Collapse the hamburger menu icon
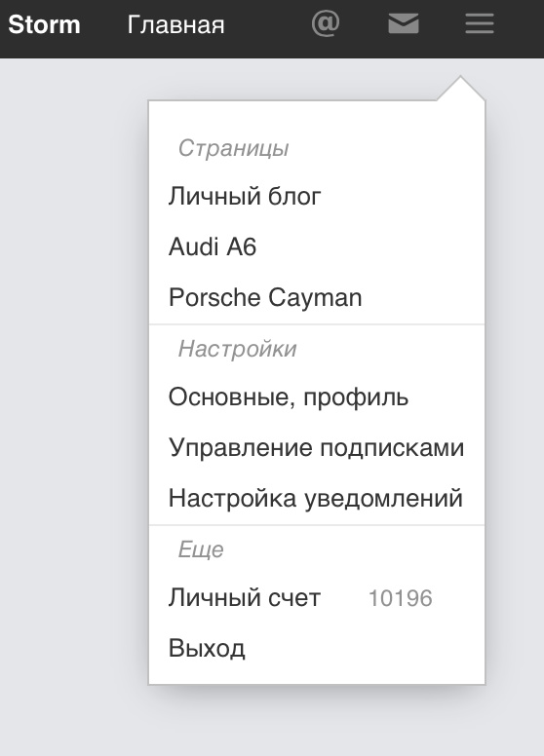 point(480,24)
